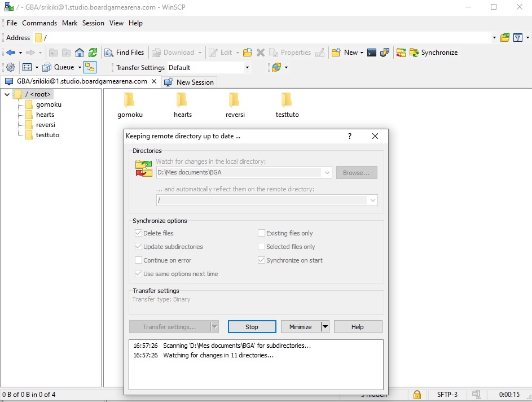Select the gomoku folder in the tree
The width and height of the screenshot is (532, 402).
(49, 104)
